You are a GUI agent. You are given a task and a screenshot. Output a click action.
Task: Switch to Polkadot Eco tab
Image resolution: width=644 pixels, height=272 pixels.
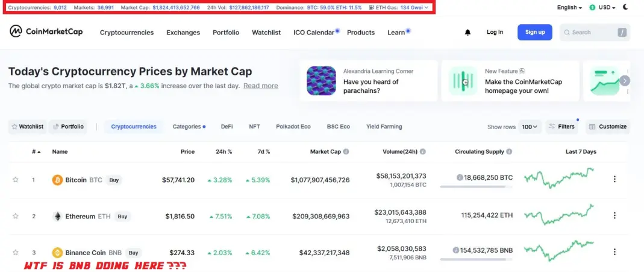click(293, 127)
